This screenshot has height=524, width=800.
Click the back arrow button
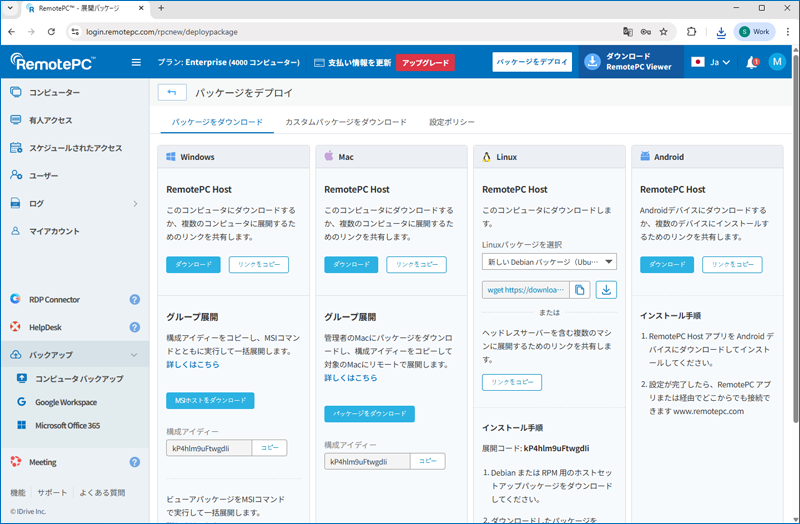click(x=172, y=92)
